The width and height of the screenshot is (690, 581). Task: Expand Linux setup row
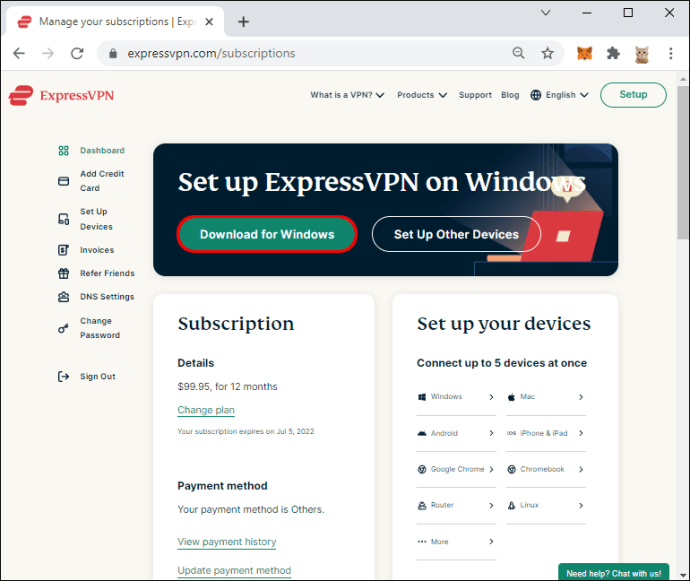[546, 505]
